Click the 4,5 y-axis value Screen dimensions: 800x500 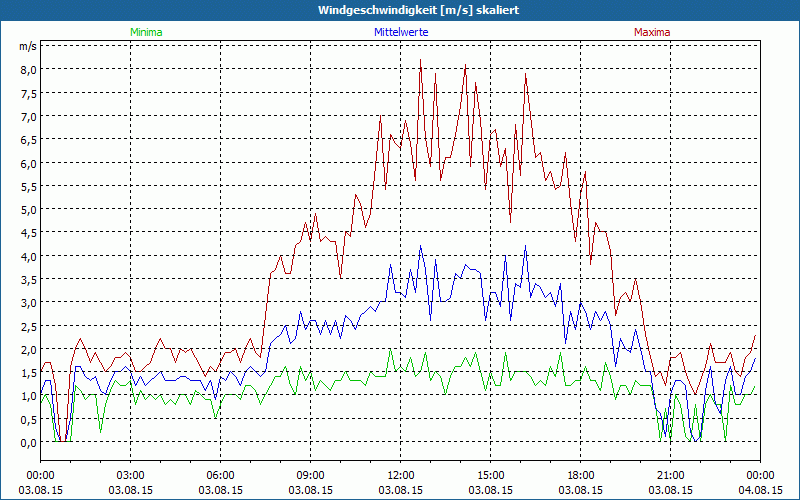pos(29,233)
